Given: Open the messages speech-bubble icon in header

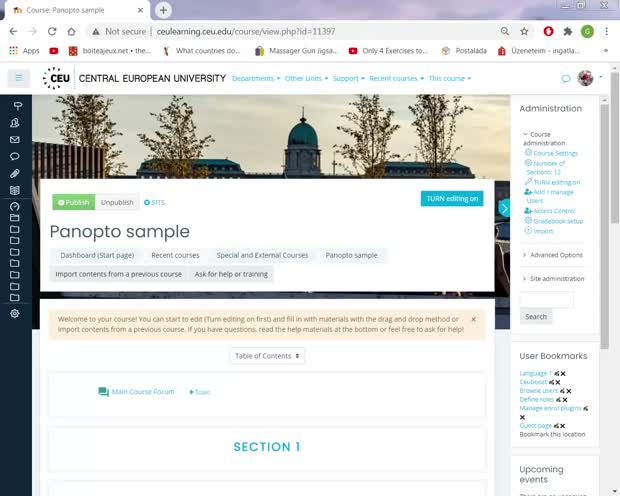Looking at the screenshot, I should click(566, 78).
